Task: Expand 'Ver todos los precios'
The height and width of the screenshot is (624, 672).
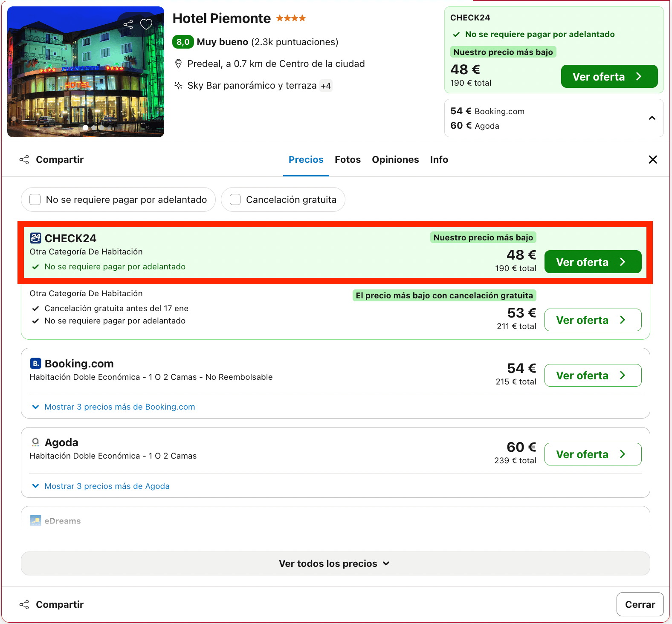Action: coord(336,563)
